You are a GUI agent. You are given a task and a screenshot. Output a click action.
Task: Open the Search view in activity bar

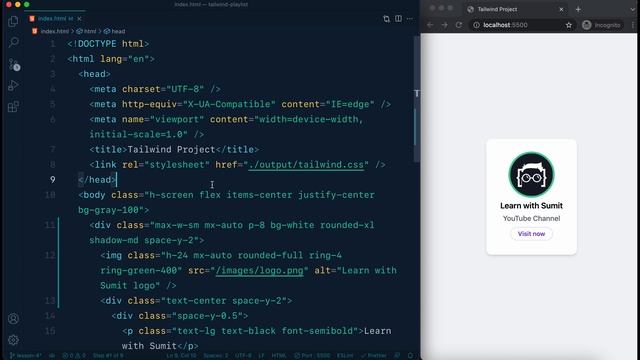(13, 42)
